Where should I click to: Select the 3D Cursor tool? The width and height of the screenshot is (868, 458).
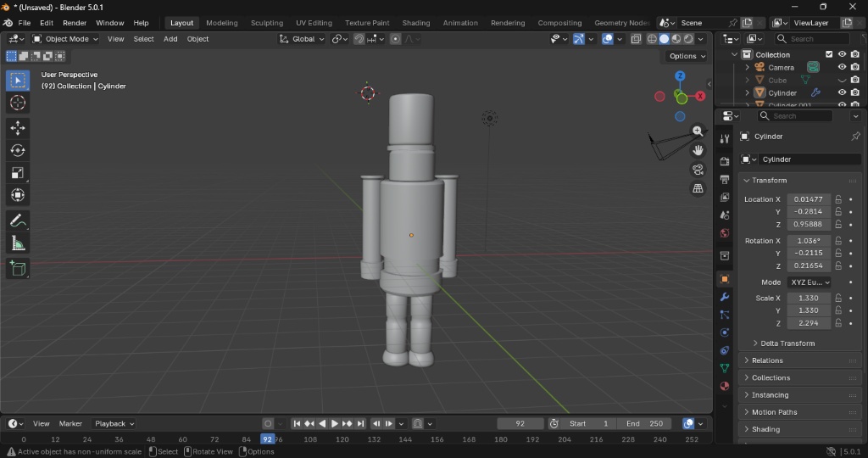click(x=18, y=103)
